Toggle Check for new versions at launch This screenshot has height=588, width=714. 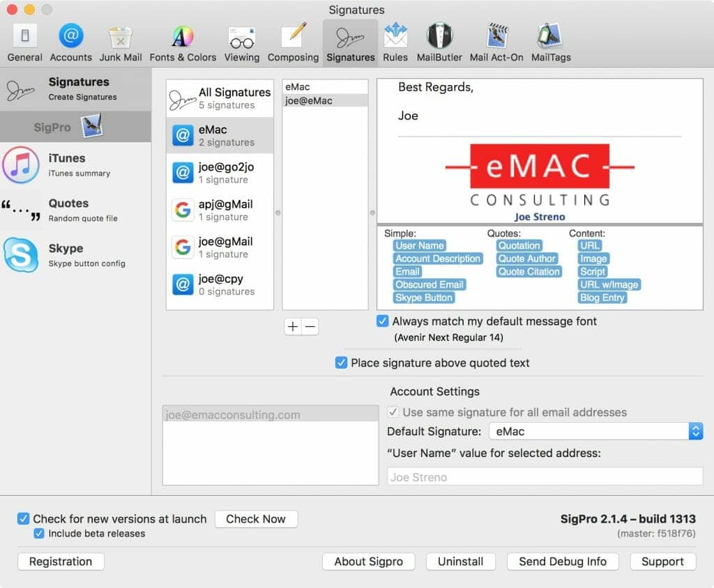click(x=23, y=518)
